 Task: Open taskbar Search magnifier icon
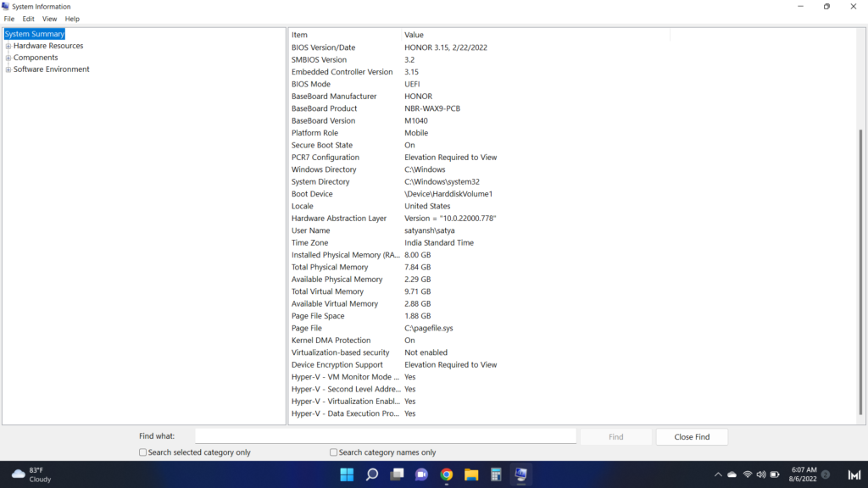click(x=372, y=474)
